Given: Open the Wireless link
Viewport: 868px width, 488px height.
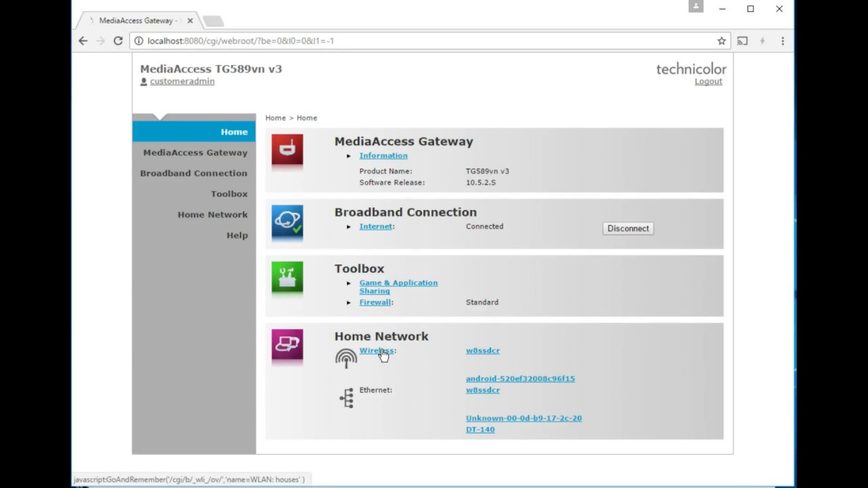Looking at the screenshot, I should coord(376,350).
